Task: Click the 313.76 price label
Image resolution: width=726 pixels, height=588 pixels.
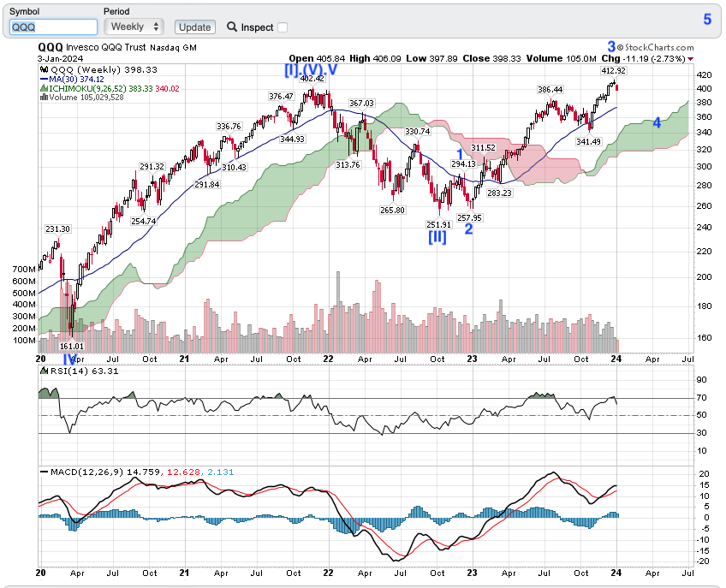Action: (348, 165)
